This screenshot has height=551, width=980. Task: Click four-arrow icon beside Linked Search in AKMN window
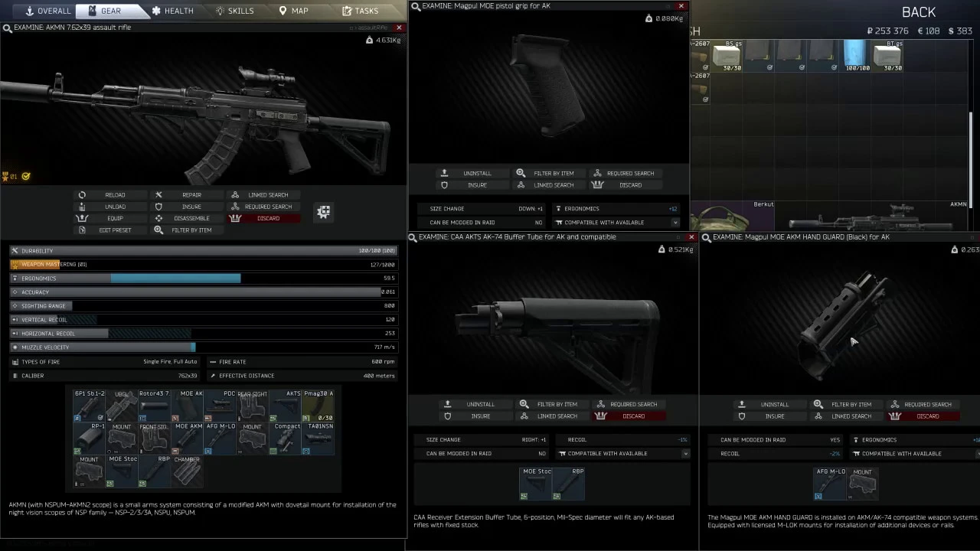click(324, 212)
